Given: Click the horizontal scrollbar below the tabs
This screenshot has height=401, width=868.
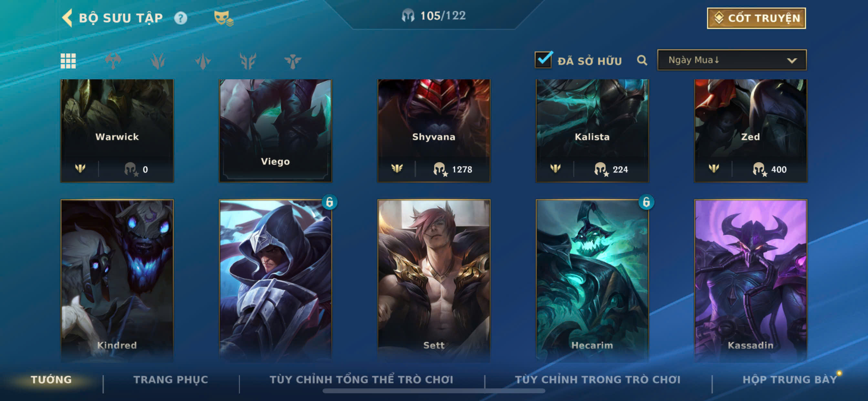Looking at the screenshot, I should [434, 391].
